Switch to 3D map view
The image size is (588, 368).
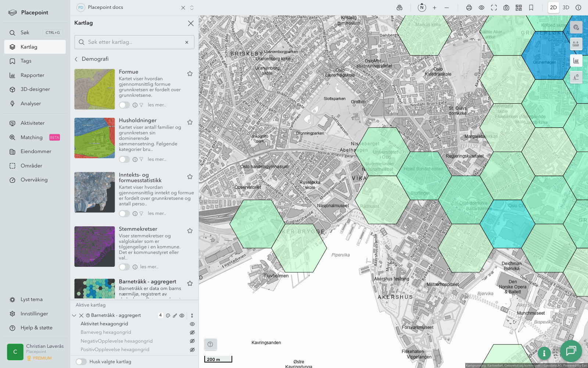click(566, 8)
